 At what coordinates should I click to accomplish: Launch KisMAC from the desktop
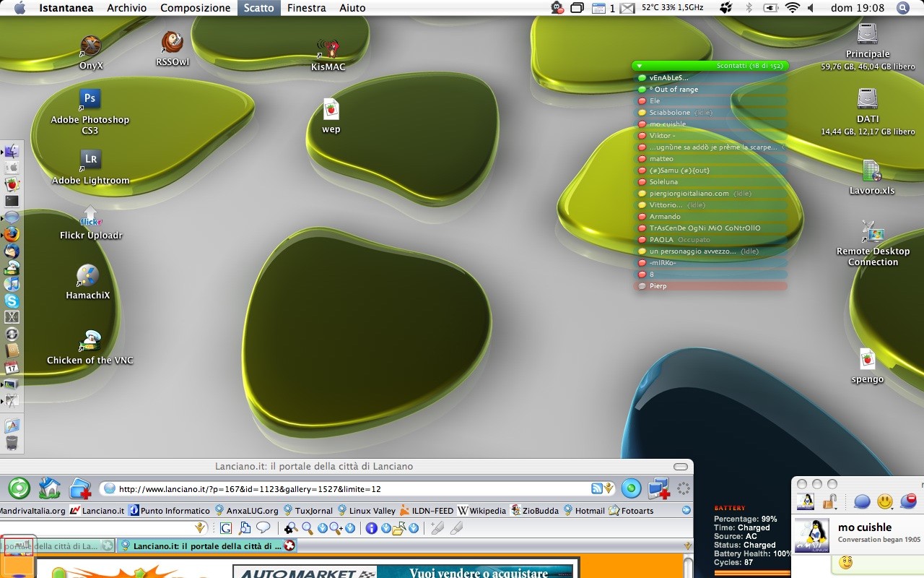coord(328,49)
